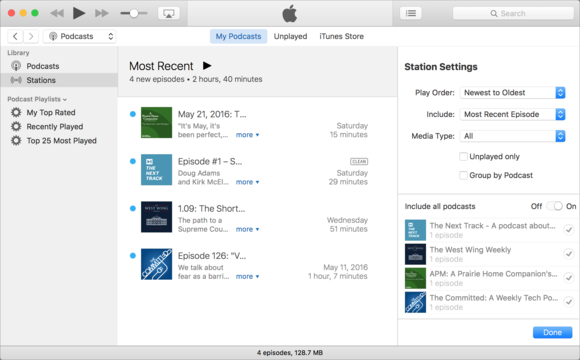Select Stations in the Library sidebar
This screenshot has height=360, width=580.
coord(59,80)
